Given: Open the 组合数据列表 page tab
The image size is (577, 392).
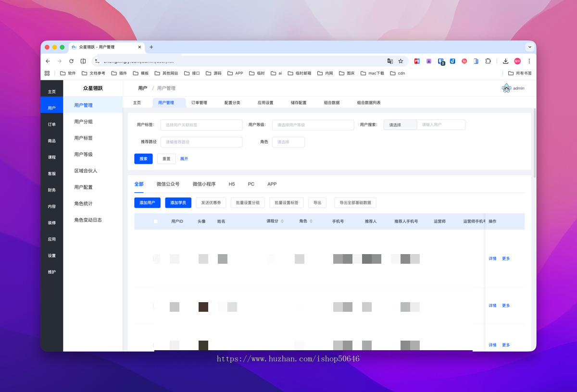Looking at the screenshot, I should coord(369,103).
